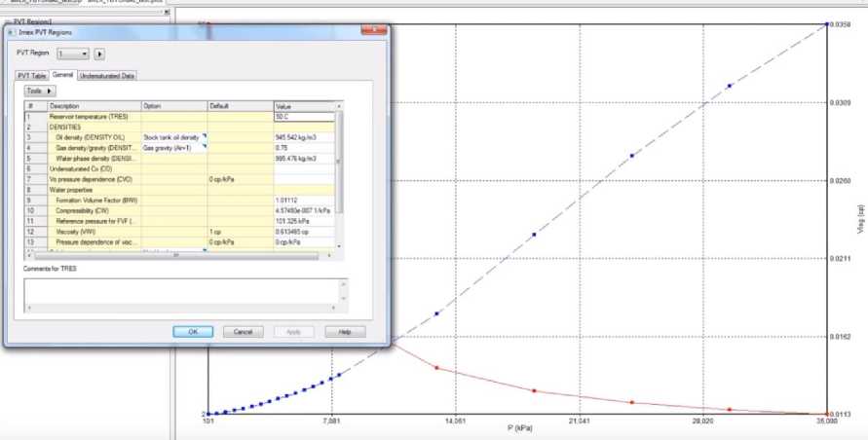
Task: Select the water phase density value cell
Action: tap(305, 159)
